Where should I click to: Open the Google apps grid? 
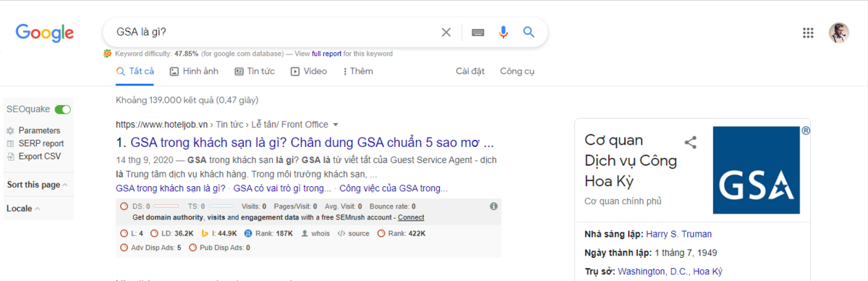(x=809, y=33)
